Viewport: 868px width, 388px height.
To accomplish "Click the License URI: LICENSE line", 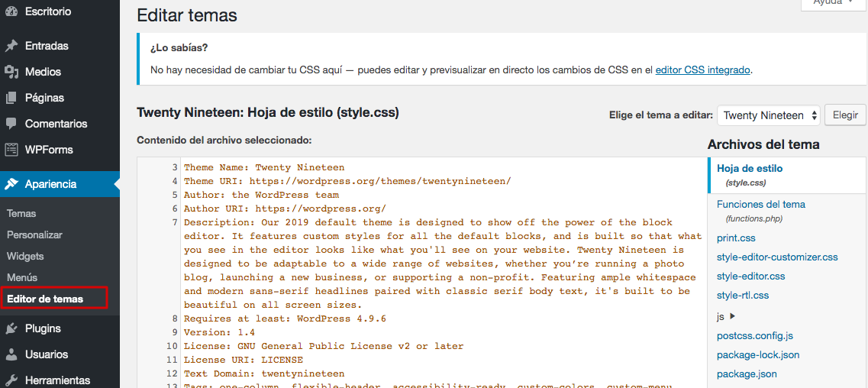I will click(x=243, y=360).
